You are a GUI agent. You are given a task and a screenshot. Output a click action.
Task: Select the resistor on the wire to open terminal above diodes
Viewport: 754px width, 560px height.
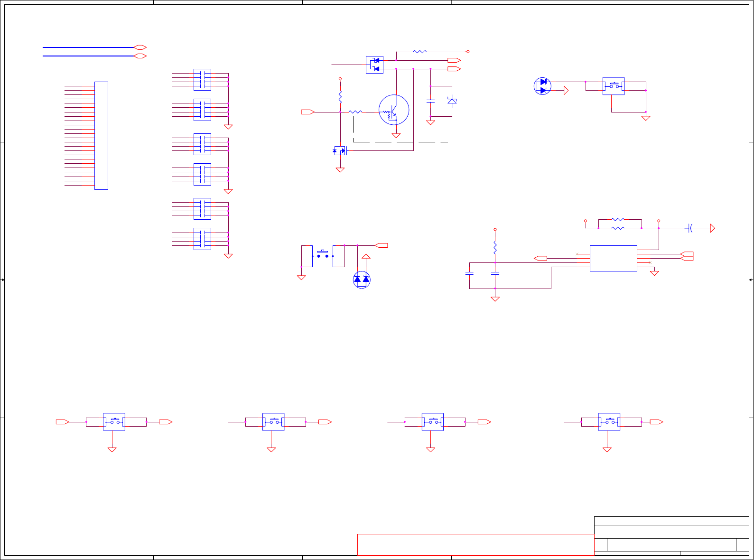pos(420,52)
